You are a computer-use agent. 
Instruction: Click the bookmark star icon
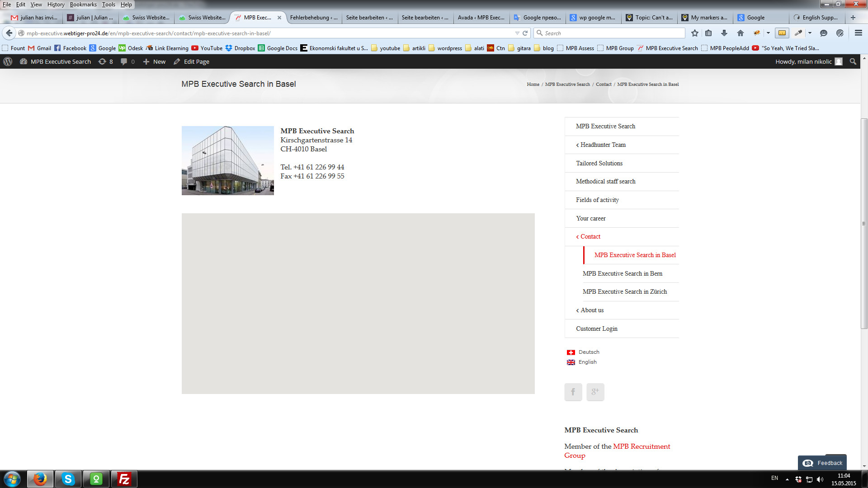point(695,33)
